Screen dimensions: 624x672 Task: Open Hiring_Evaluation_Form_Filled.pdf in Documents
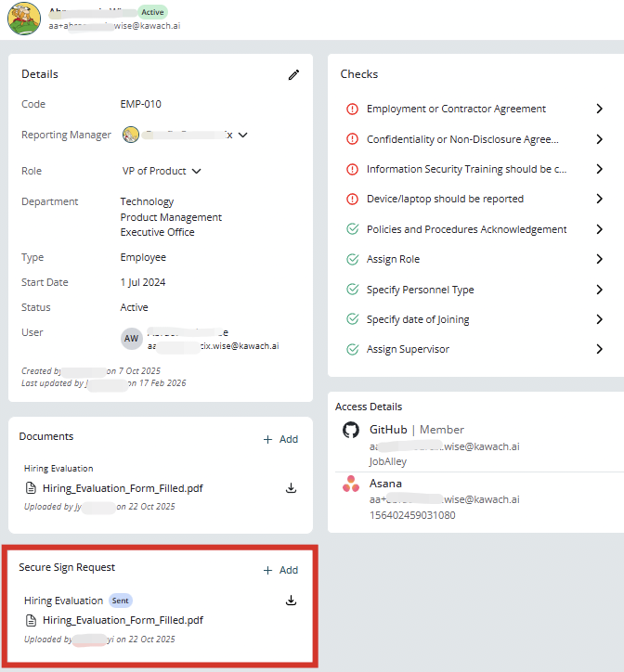point(123,488)
